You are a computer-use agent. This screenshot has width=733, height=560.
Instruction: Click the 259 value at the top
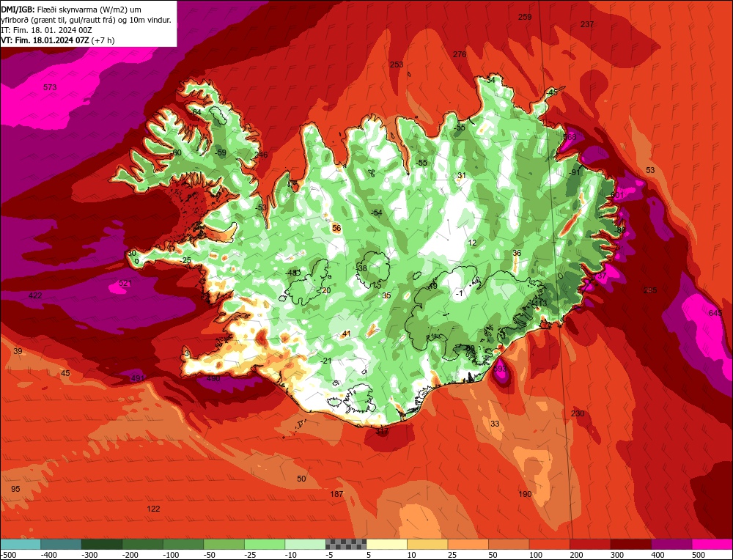point(525,17)
